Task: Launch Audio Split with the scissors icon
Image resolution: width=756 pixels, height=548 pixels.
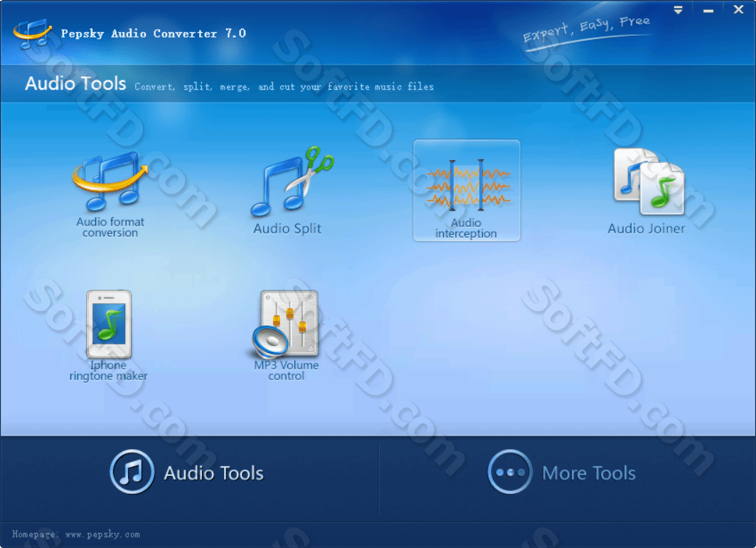Action: click(x=292, y=182)
